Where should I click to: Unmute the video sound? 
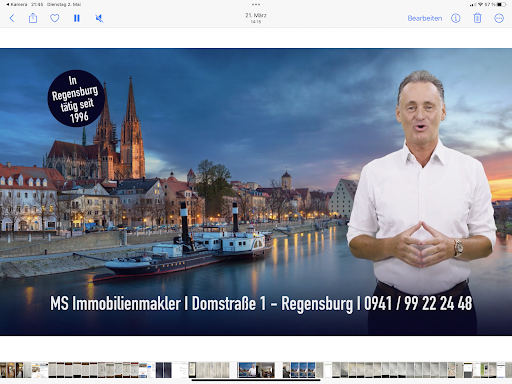(x=99, y=18)
